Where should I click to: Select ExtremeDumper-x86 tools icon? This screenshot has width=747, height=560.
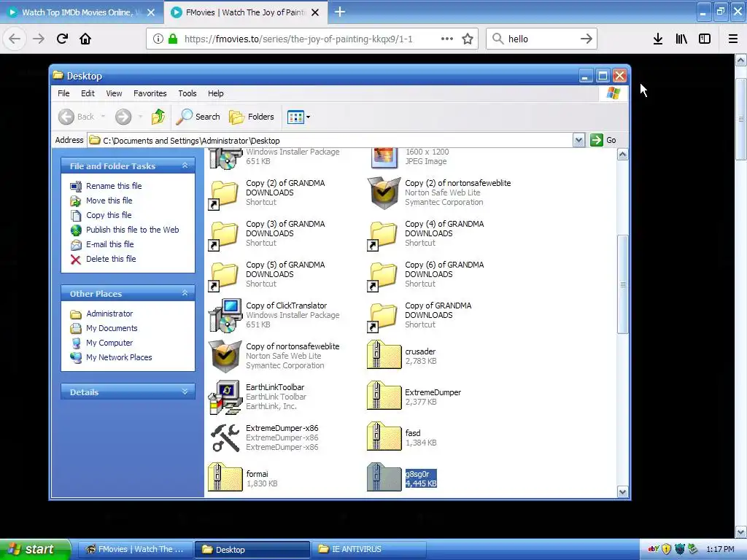click(225, 437)
